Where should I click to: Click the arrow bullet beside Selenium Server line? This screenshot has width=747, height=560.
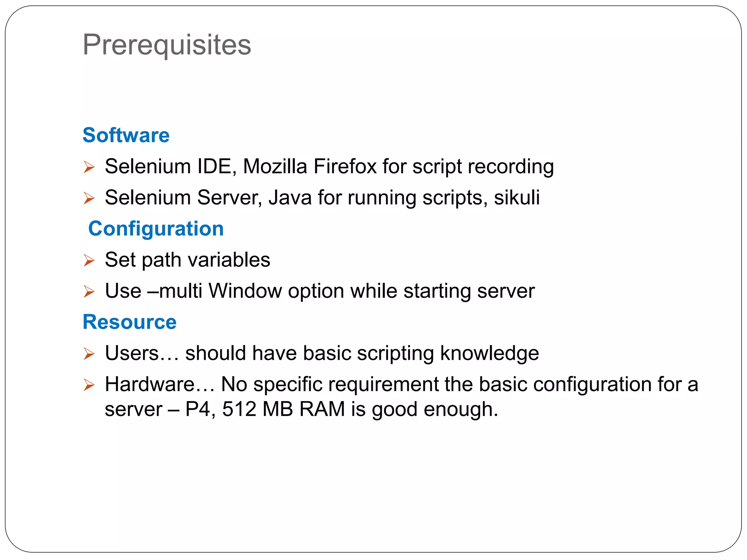tap(89, 198)
